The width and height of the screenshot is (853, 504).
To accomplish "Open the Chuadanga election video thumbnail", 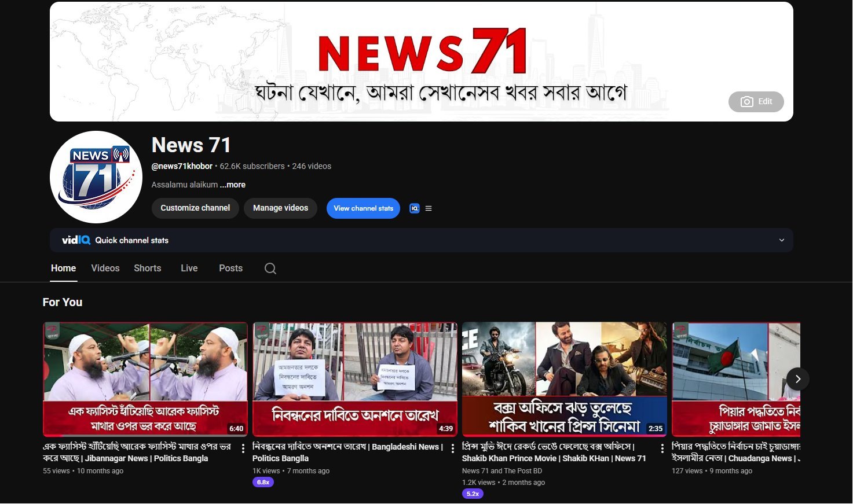I will click(x=736, y=379).
